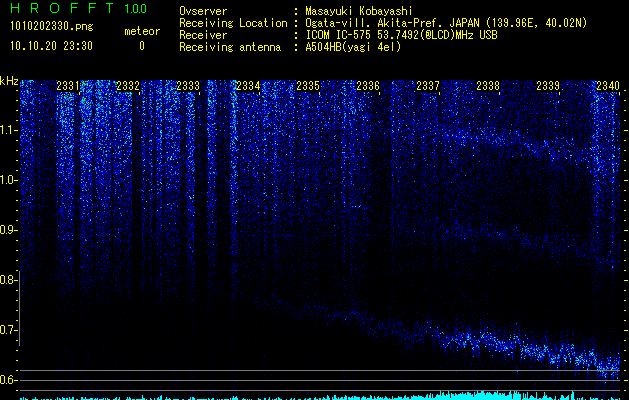The image size is (629, 400).
Task: Click the Receiving Location label
Action: pos(233,23)
